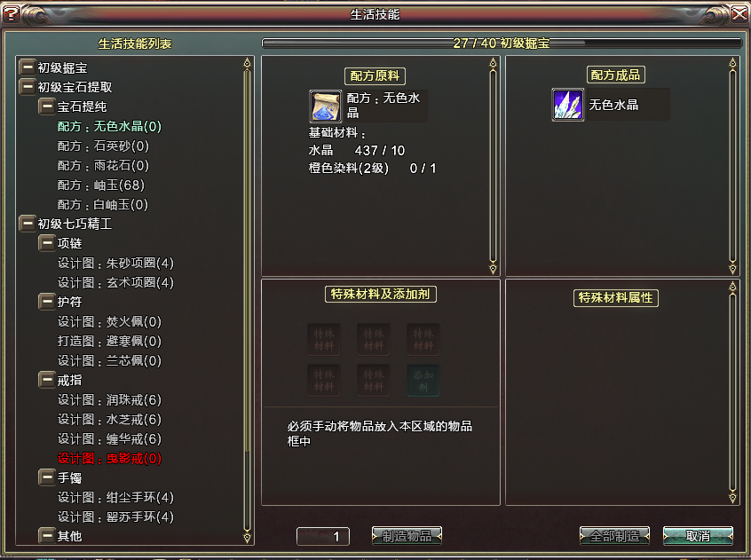Collapse the 项链 group
The height and width of the screenshot is (560, 751).
(x=47, y=243)
